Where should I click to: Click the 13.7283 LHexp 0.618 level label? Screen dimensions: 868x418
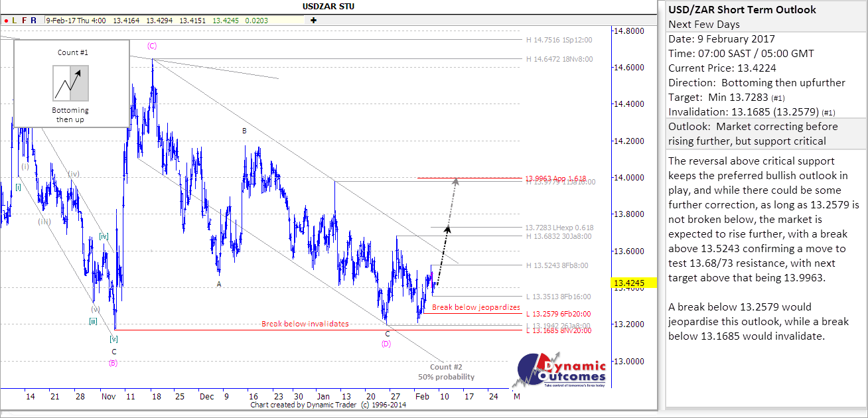point(559,228)
